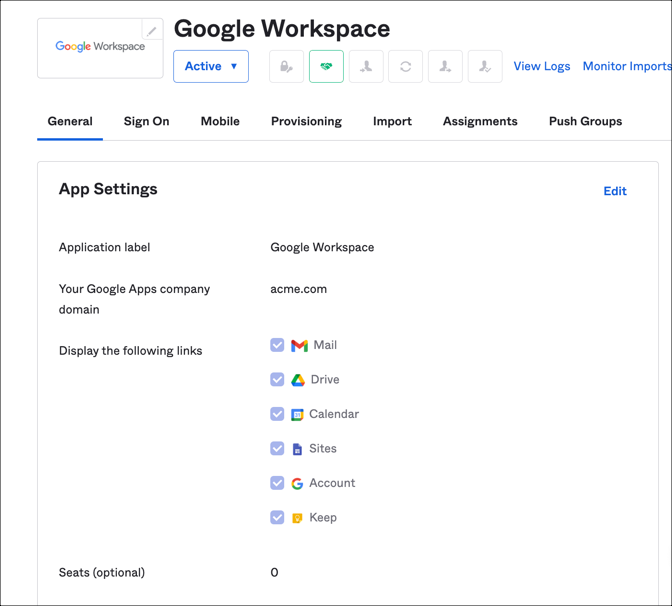Image resolution: width=672 pixels, height=606 pixels.
Task: Click the green handshake icon button
Action: [x=326, y=67]
